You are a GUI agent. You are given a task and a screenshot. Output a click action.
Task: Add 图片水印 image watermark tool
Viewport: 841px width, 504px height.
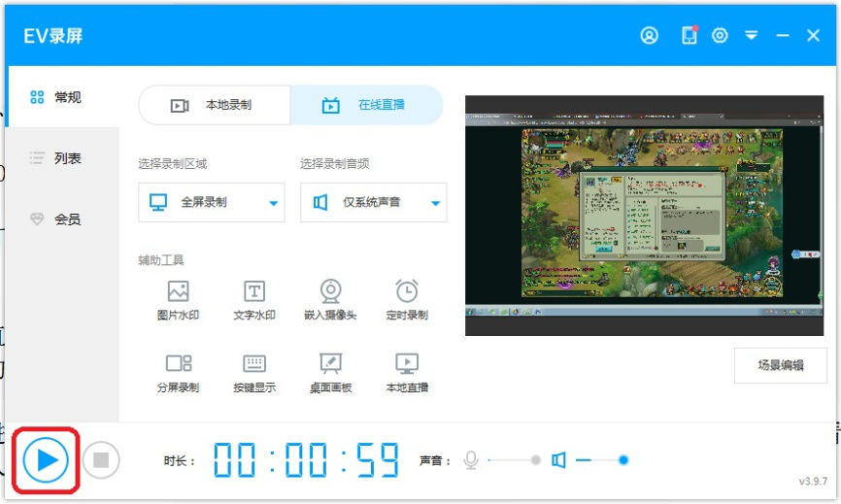coord(178,300)
